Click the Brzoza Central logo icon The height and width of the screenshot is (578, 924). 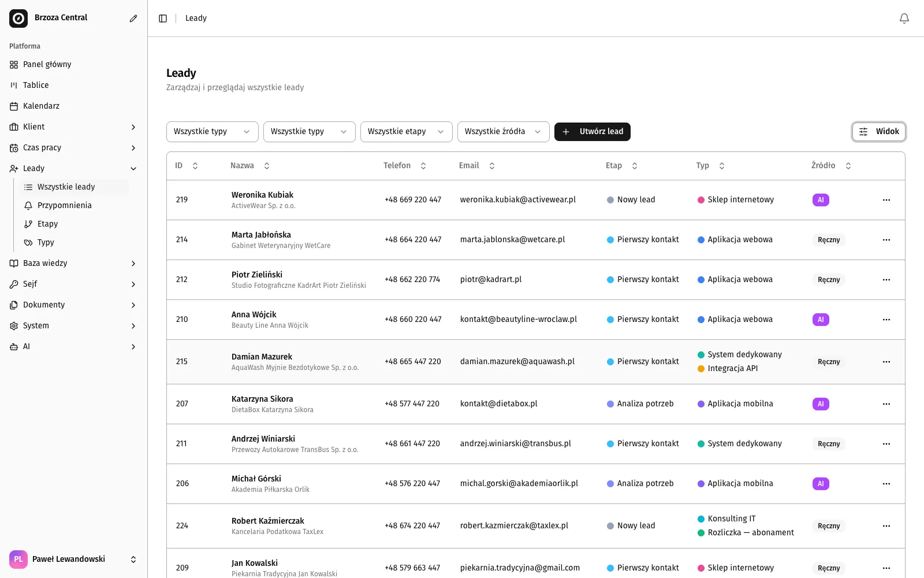click(x=18, y=18)
